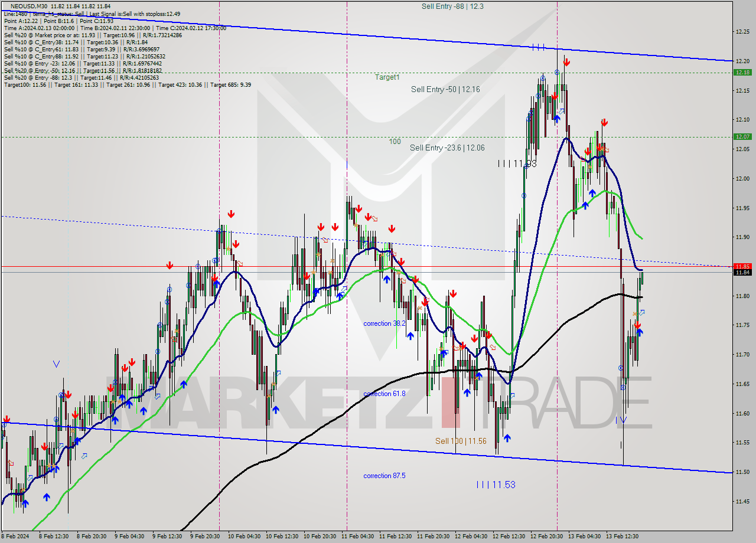Click the 12.00 price axis value

pos(742,178)
